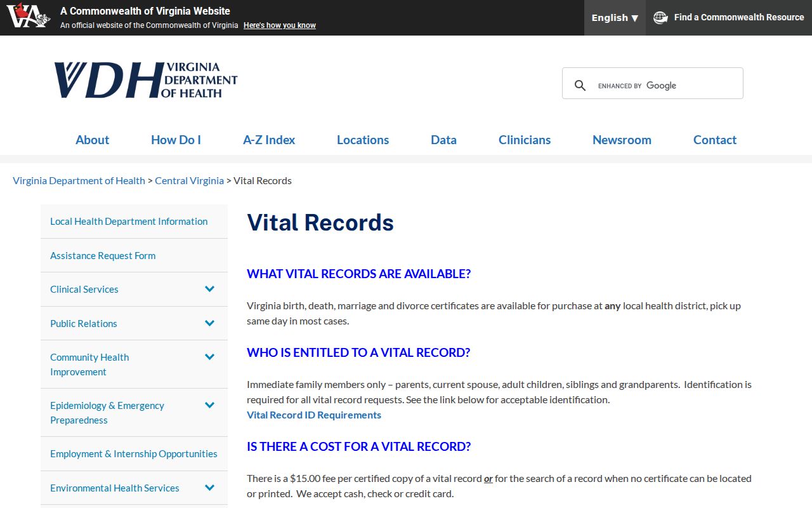The height and width of the screenshot is (508, 812).
Task: Visit the Newsroom navigation item
Action: click(622, 140)
